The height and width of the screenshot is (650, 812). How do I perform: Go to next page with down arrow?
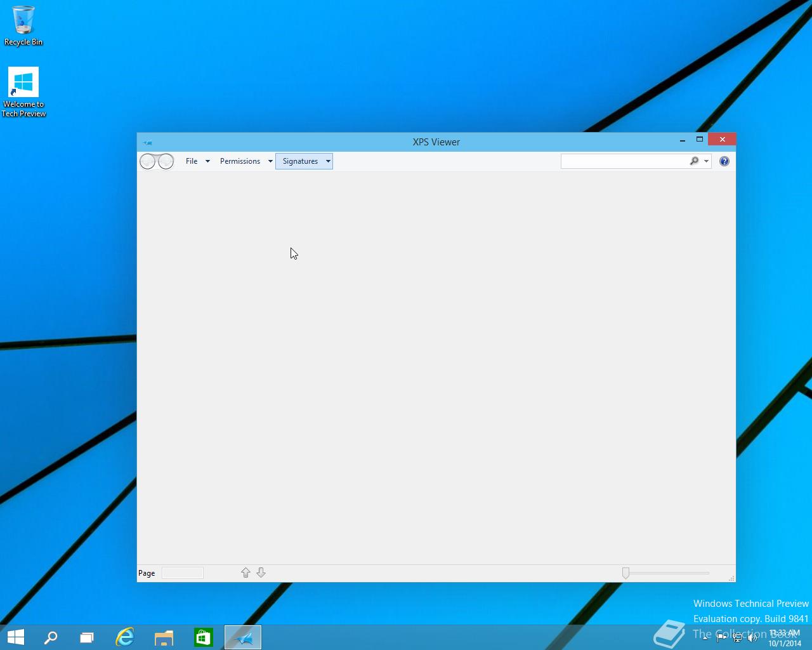261,573
